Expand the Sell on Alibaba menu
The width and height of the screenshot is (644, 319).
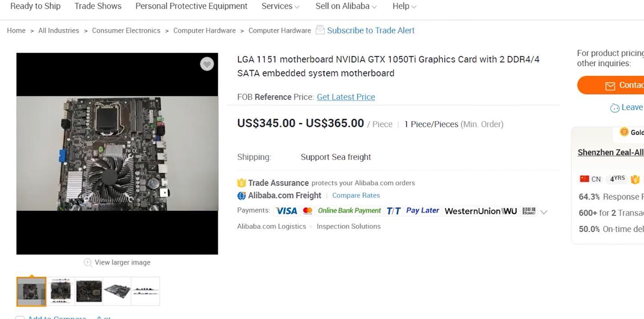tap(346, 6)
